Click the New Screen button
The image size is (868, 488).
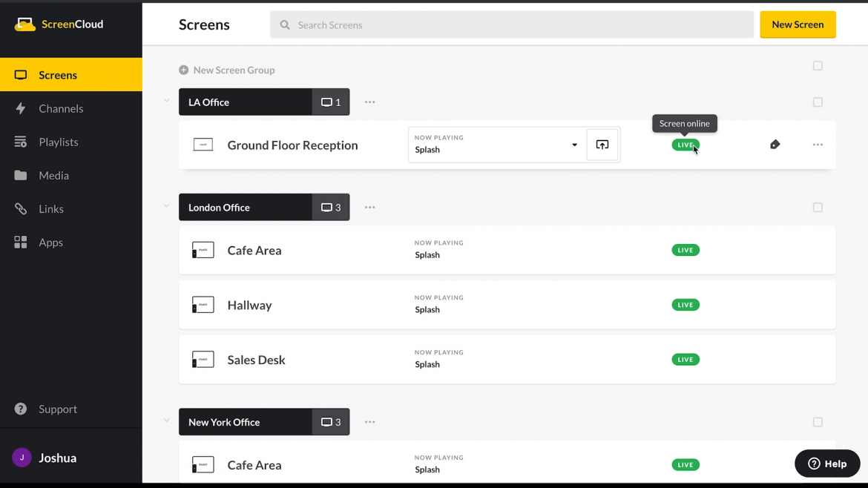pos(798,24)
